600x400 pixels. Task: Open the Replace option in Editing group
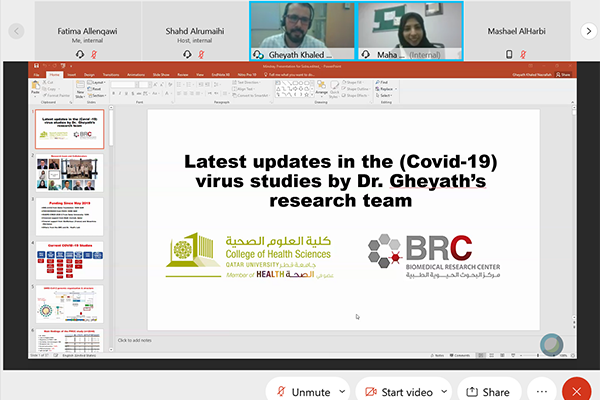point(386,90)
